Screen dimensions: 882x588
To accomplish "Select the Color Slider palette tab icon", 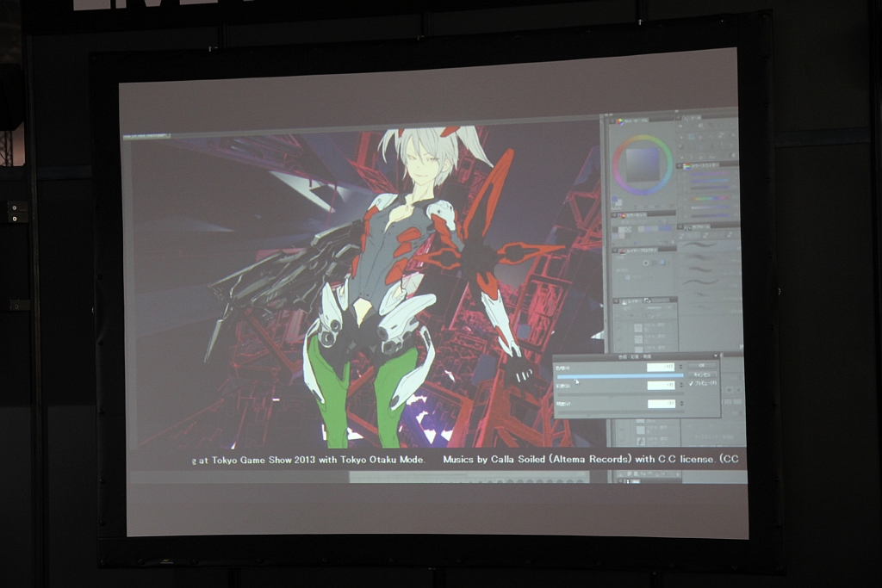I will 686,166.
